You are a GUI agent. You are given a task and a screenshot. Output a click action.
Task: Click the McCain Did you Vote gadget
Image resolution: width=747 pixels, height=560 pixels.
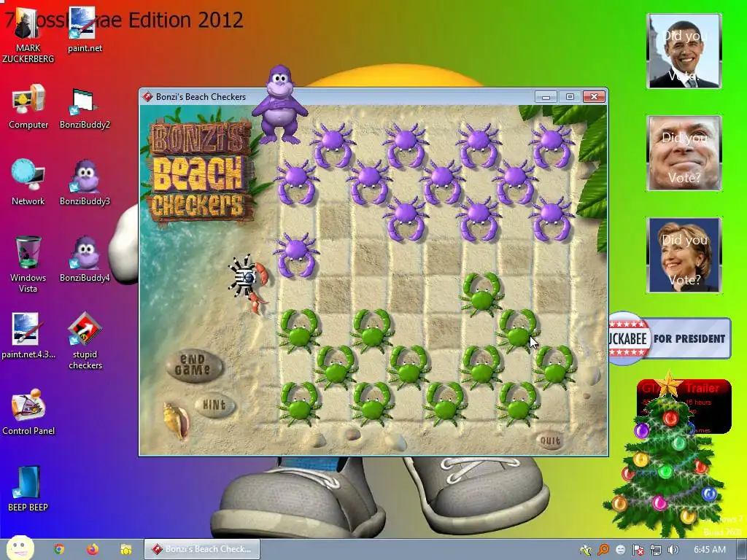[x=684, y=153]
